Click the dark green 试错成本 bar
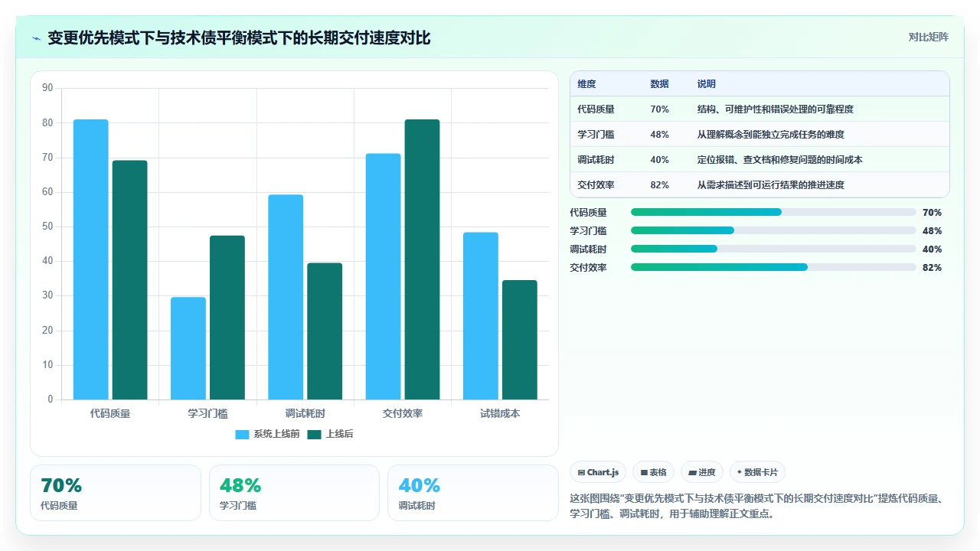 (x=519, y=340)
